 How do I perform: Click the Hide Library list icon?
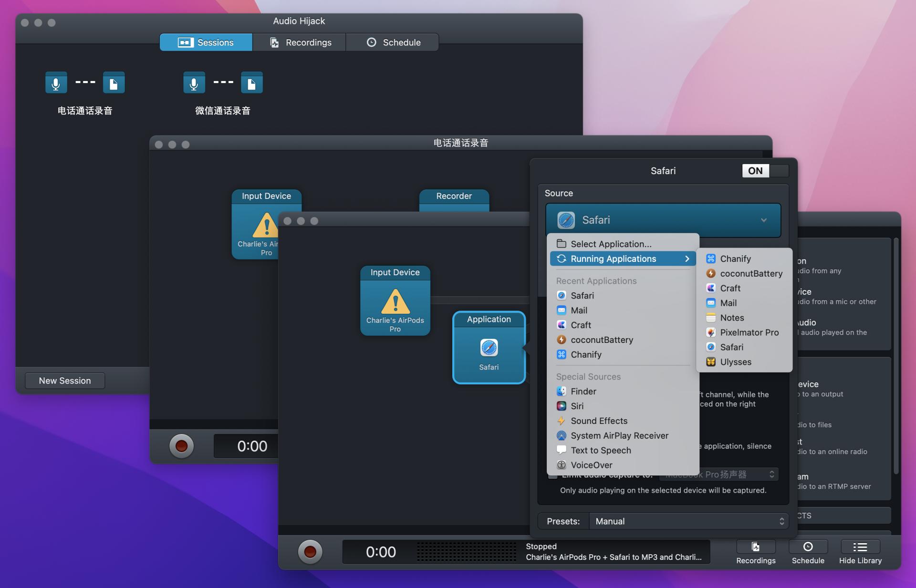(x=860, y=547)
